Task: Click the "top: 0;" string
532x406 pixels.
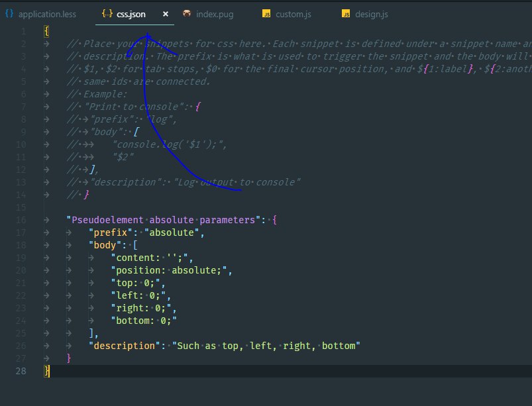Action: [135, 283]
